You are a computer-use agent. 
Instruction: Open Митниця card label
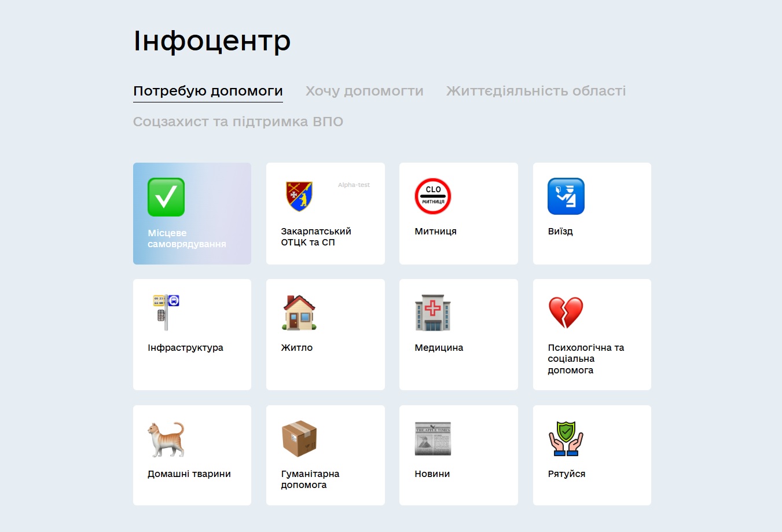coord(435,231)
